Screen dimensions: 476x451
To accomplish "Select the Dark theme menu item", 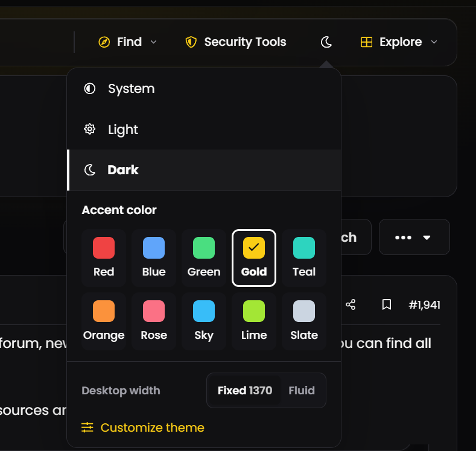I will point(204,170).
